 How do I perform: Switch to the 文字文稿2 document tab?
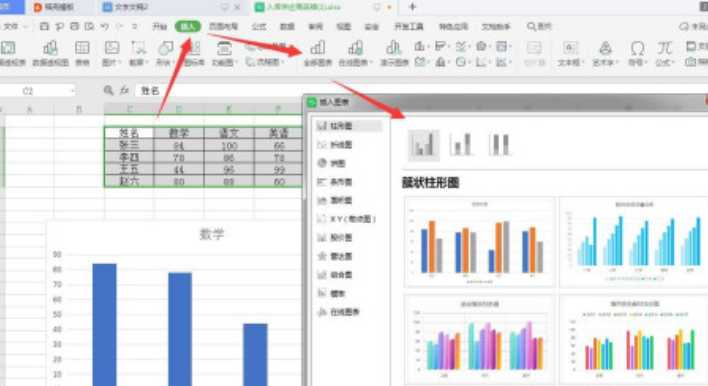[x=131, y=7]
